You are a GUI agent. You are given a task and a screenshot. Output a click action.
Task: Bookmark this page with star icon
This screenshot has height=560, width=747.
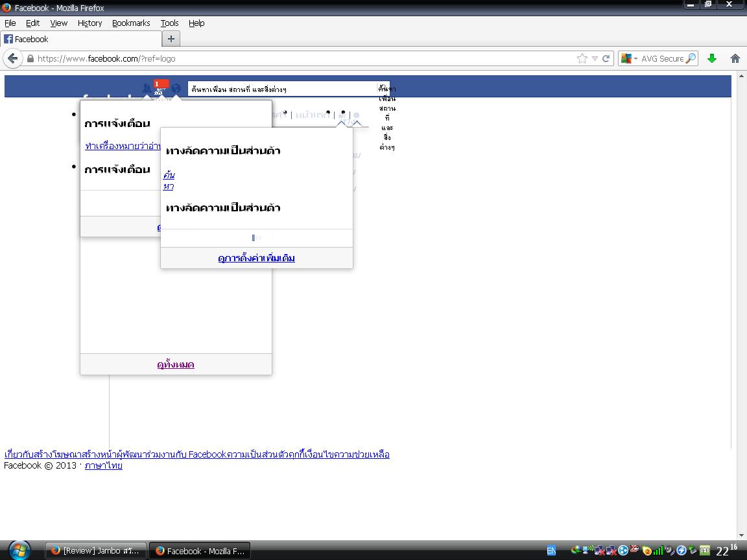[x=582, y=58]
